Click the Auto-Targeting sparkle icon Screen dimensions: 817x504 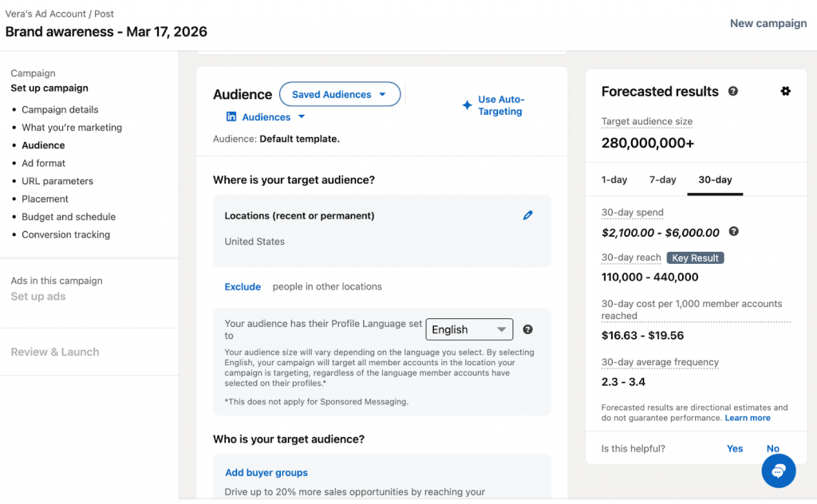tap(467, 105)
